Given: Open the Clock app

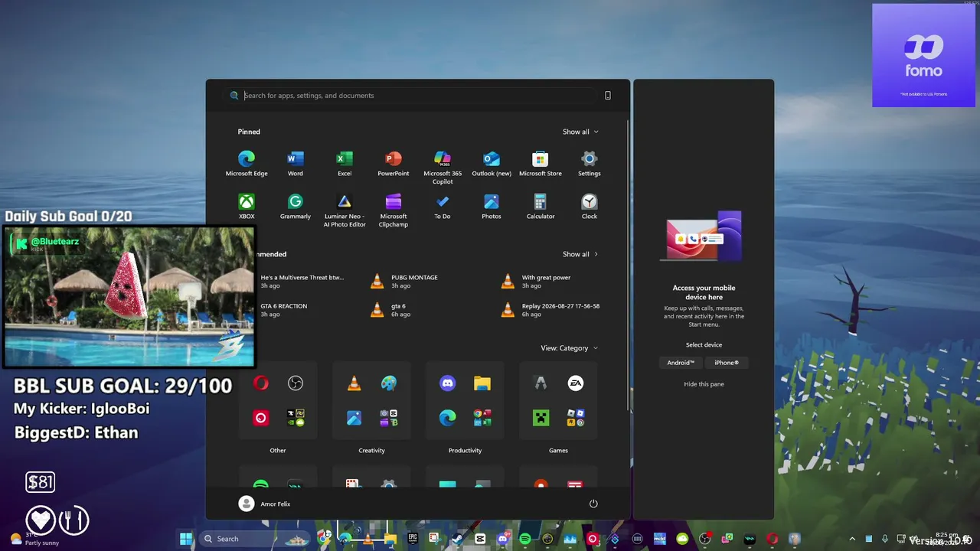Looking at the screenshot, I should click(590, 206).
